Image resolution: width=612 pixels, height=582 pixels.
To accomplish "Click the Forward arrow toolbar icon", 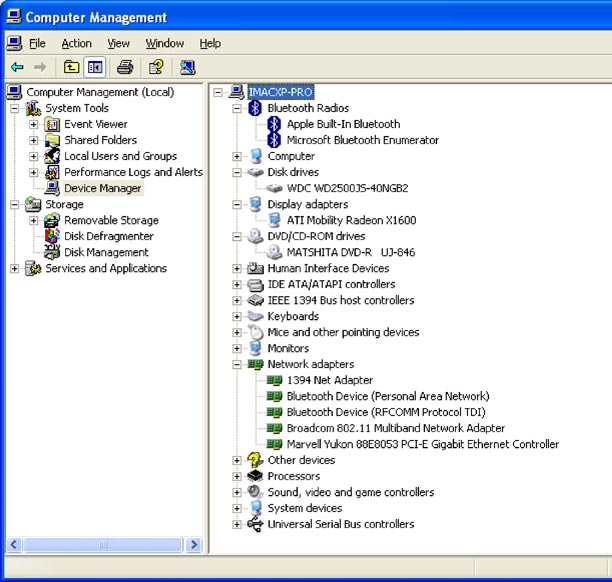I will (39, 68).
